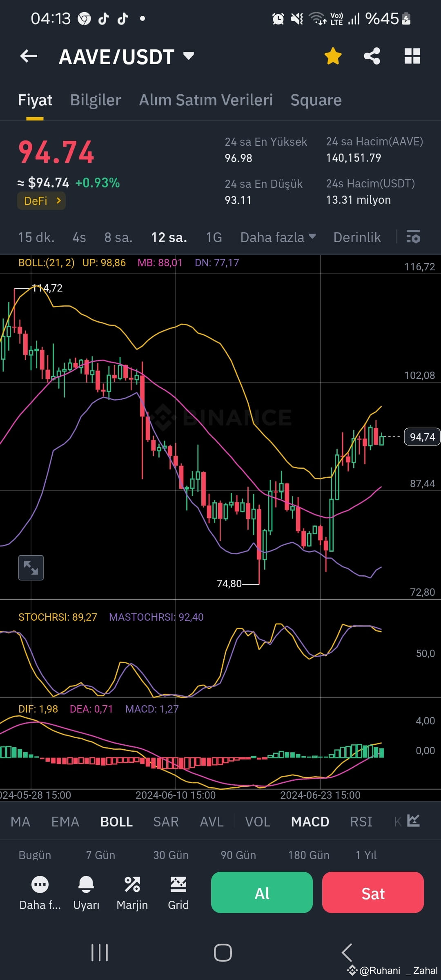Toggle the MA indicator
The image size is (441, 980).
tap(20, 822)
